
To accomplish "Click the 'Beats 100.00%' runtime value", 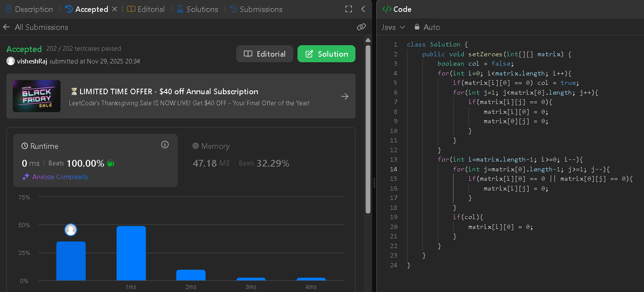I will [x=77, y=163].
